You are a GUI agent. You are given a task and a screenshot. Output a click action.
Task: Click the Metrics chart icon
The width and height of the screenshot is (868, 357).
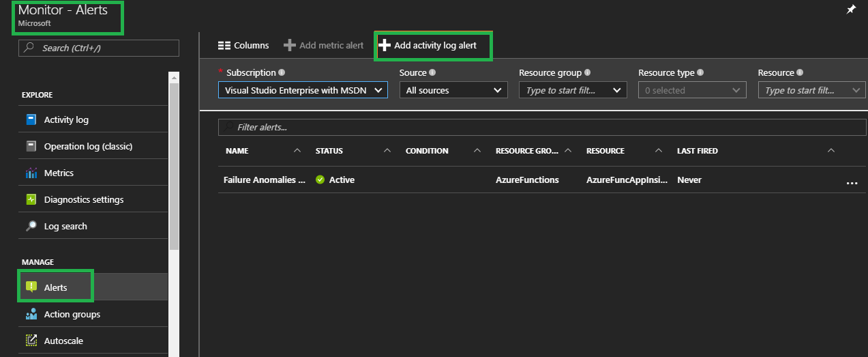pos(31,173)
